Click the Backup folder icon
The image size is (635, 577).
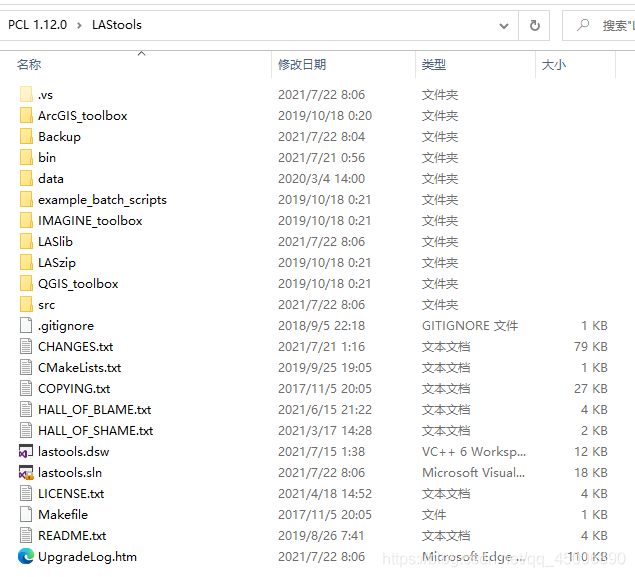coord(26,136)
